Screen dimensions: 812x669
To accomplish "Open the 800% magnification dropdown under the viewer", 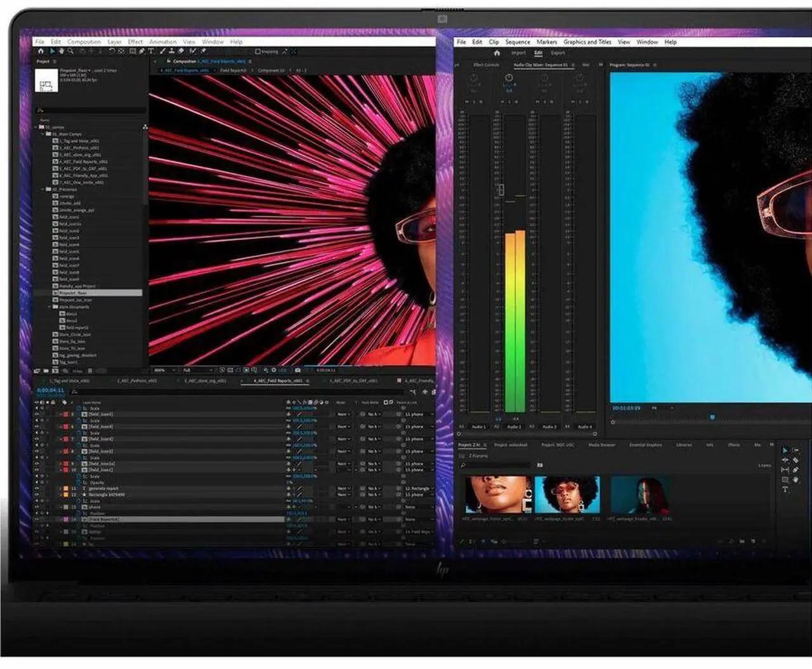I will click(x=165, y=370).
